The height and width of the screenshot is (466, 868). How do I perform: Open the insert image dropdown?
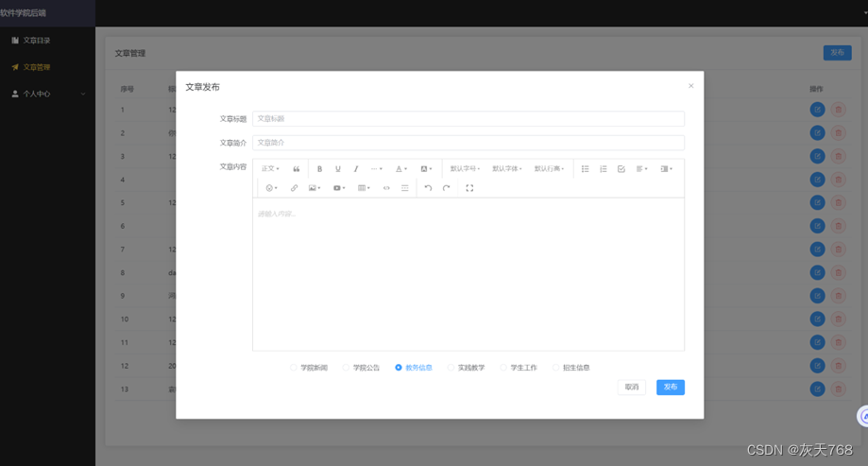[x=315, y=188]
